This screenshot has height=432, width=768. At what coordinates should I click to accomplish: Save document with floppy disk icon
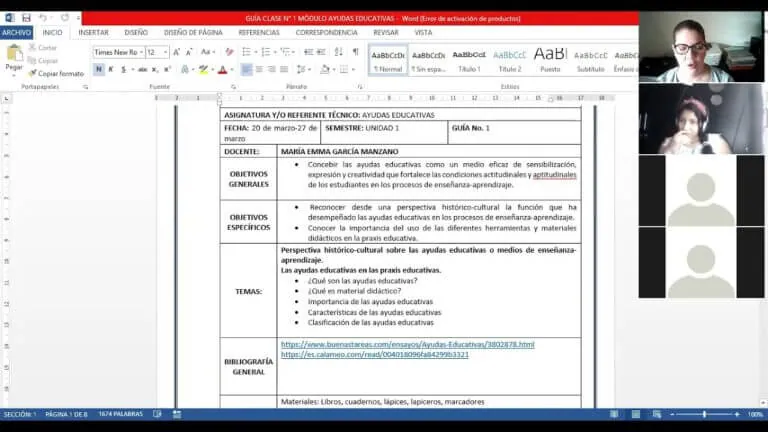[26, 18]
